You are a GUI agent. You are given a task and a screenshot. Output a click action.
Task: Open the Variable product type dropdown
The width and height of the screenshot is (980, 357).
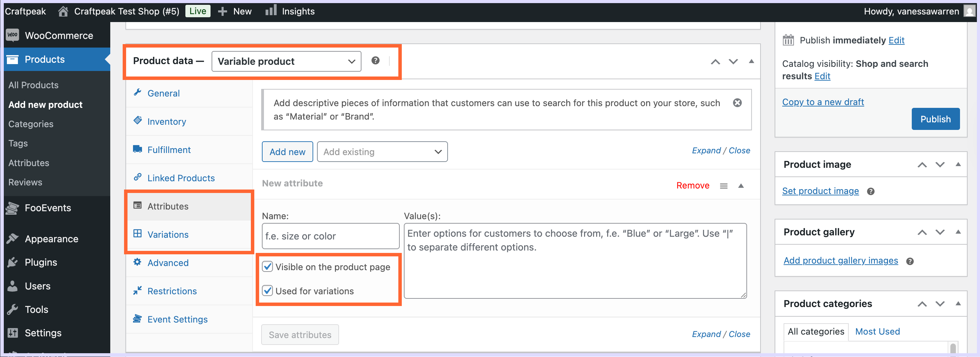coord(286,61)
